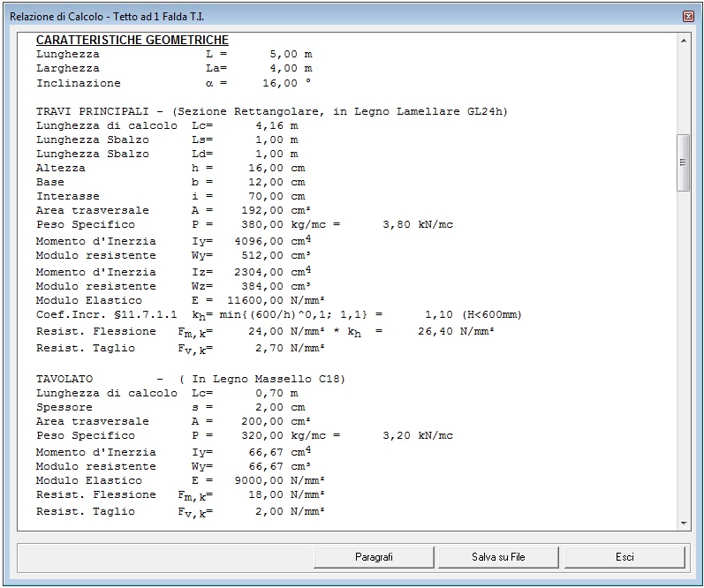Click the scrollbar up arrow
The width and height of the screenshot is (704, 588).
coord(684,41)
